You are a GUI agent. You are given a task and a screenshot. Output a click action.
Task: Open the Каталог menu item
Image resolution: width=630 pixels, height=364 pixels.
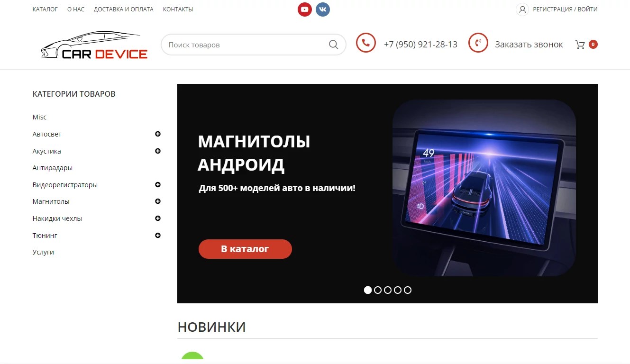[x=45, y=9]
